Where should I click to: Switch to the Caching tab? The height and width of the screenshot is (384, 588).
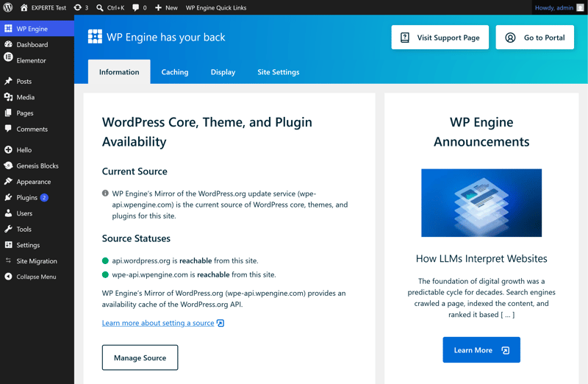pos(175,71)
